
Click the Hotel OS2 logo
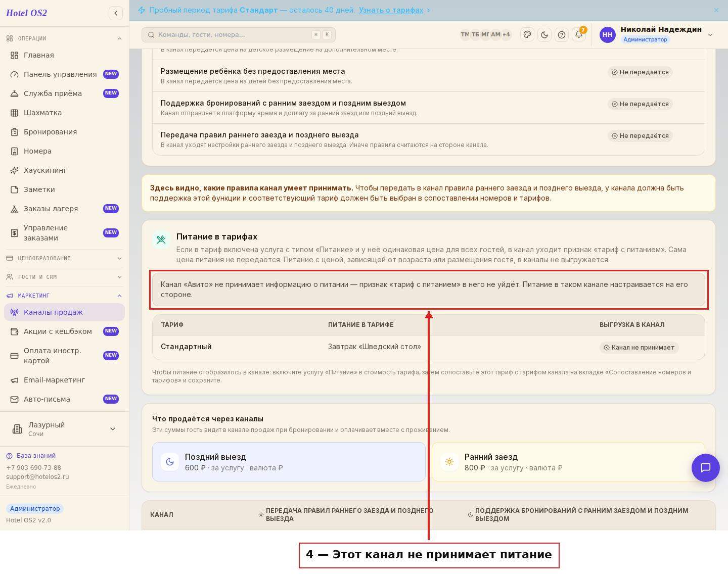26,13
